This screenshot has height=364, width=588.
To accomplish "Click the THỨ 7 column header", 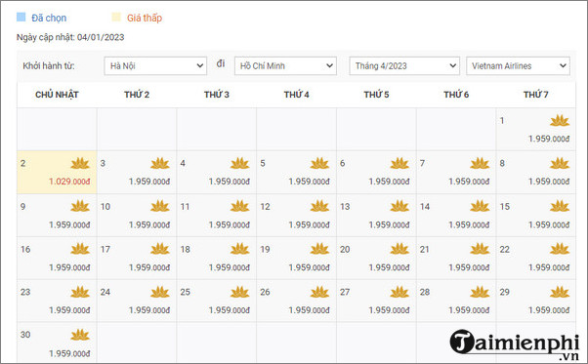I will (x=536, y=95).
